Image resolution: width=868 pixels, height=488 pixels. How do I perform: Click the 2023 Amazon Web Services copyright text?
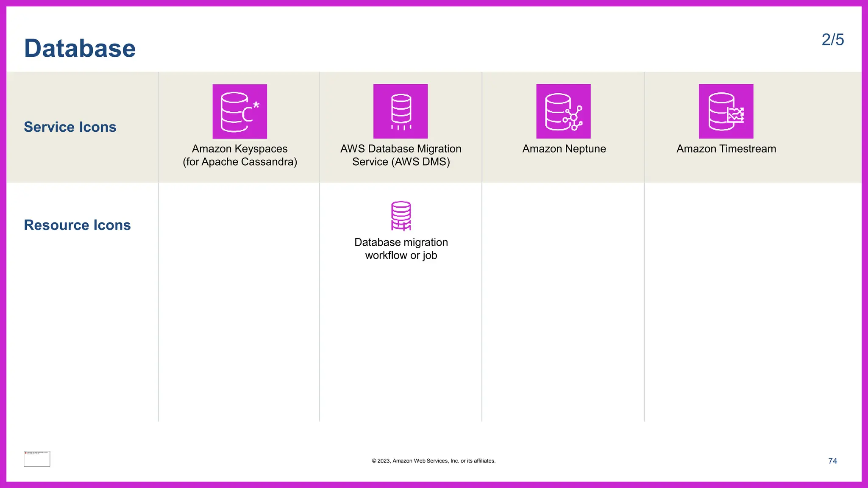pyautogui.click(x=434, y=461)
